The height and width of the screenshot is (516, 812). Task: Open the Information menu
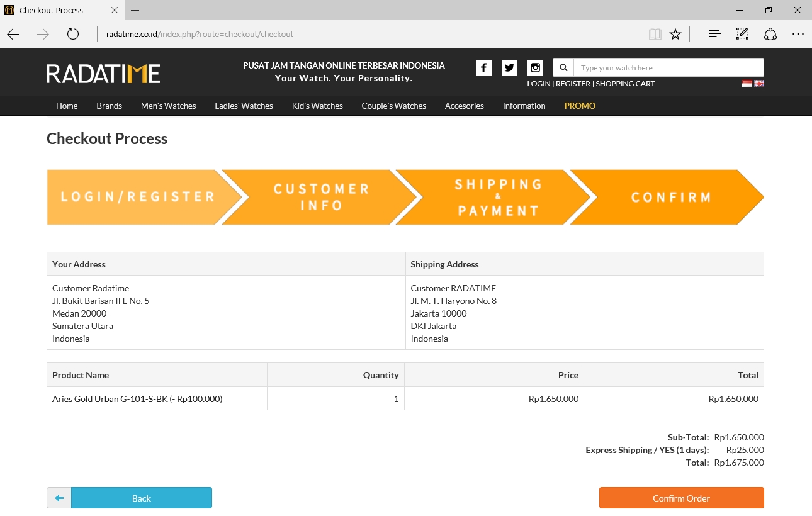click(524, 106)
